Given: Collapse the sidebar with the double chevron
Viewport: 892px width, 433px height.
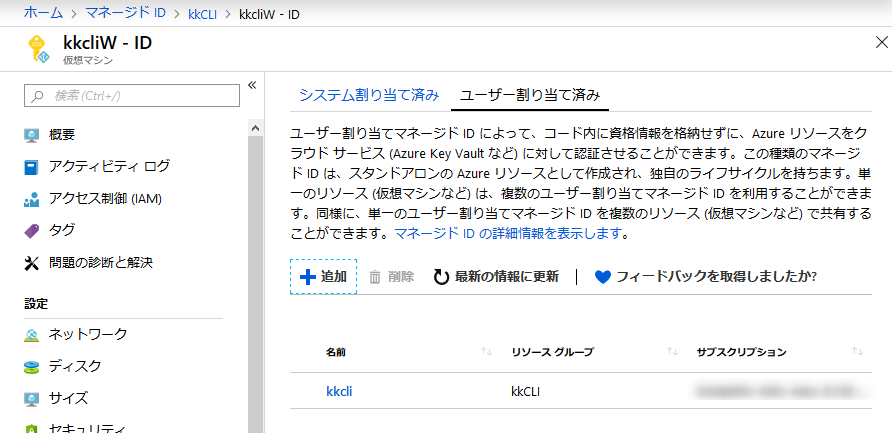Looking at the screenshot, I should [253, 85].
